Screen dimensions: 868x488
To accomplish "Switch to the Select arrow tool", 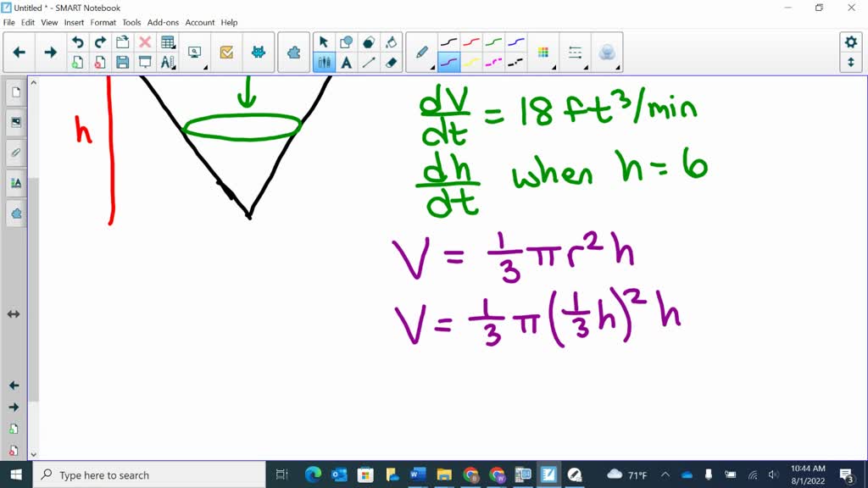I will coord(323,42).
